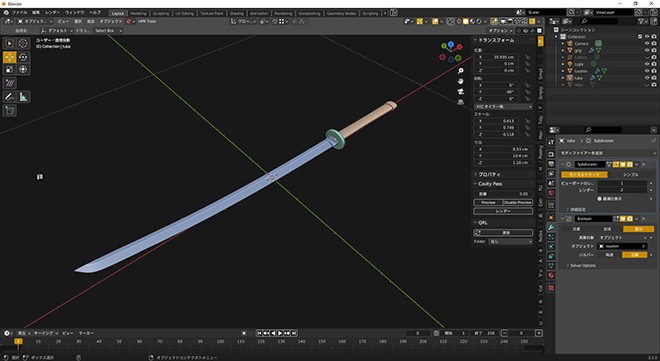This screenshot has height=361, width=660.
Task: Hide Light via eye icon
Action: pos(647,64)
